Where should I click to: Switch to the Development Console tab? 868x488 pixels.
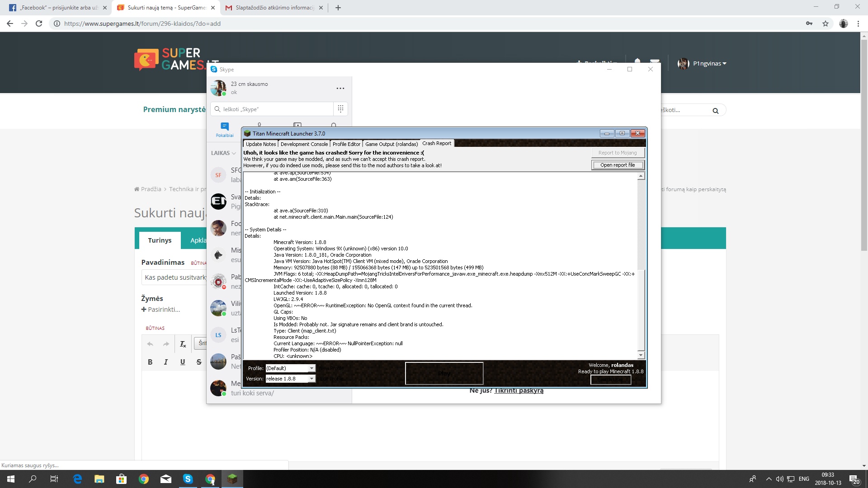304,144
